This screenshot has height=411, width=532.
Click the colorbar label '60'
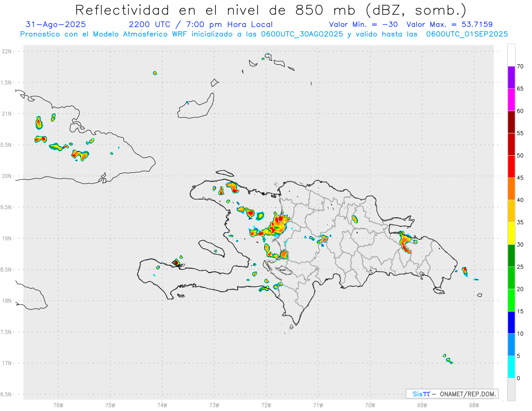point(520,111)
